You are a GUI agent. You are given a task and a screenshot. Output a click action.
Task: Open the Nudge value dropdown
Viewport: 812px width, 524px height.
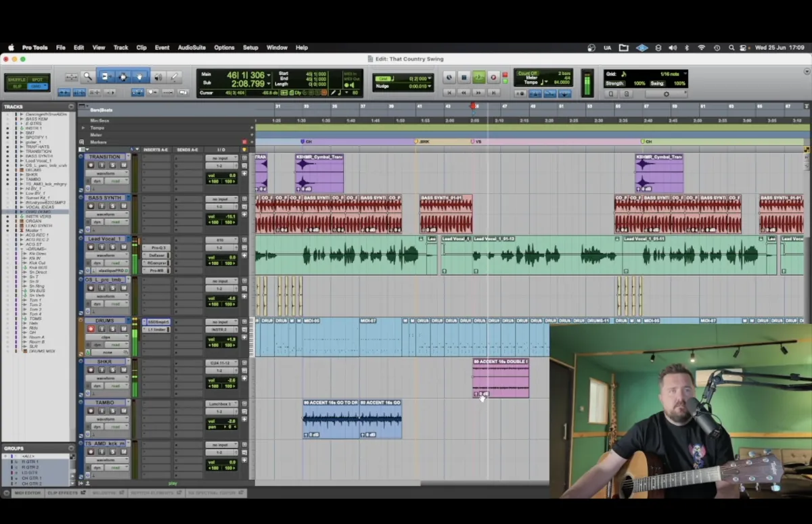(430, 87)
